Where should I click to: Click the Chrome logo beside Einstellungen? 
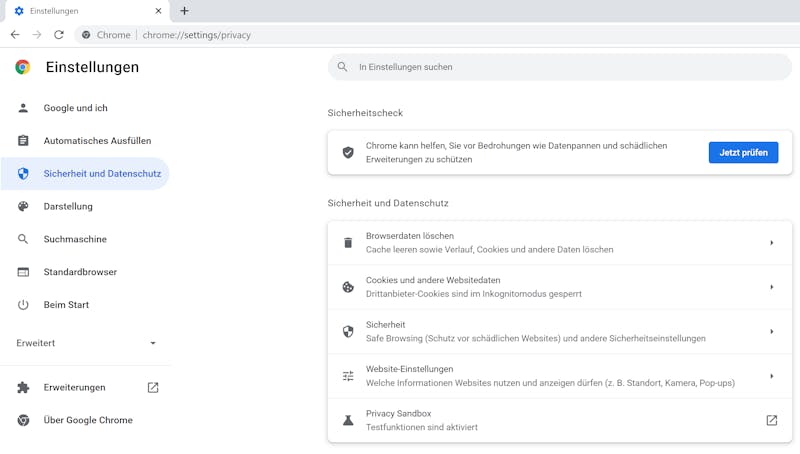[x=23, y=67]
